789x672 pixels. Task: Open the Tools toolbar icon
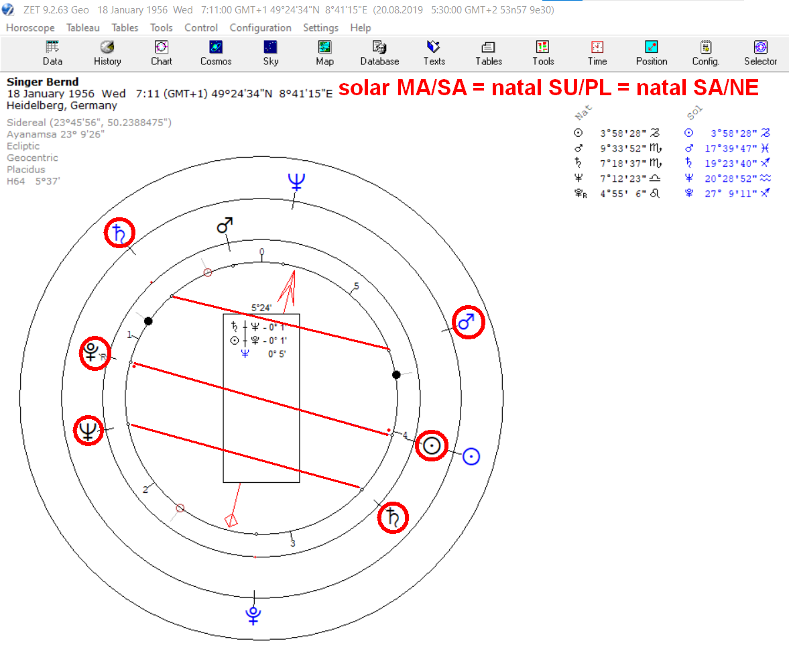[543, 54]
